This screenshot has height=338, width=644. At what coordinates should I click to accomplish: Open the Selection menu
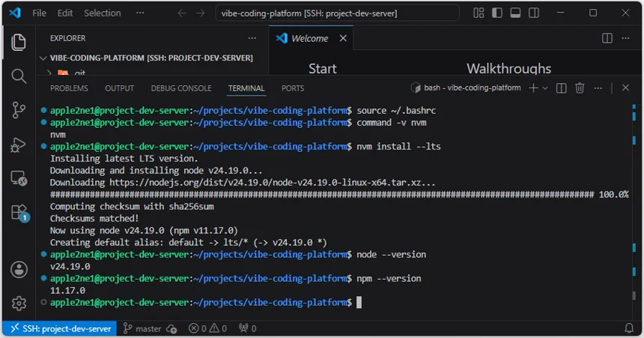click(x=103, y=13)
